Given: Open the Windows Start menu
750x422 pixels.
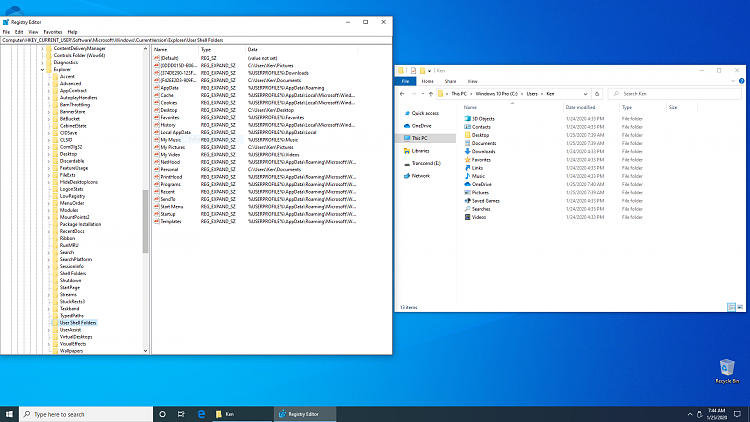Looking at the screenshot, I should 9,414.
